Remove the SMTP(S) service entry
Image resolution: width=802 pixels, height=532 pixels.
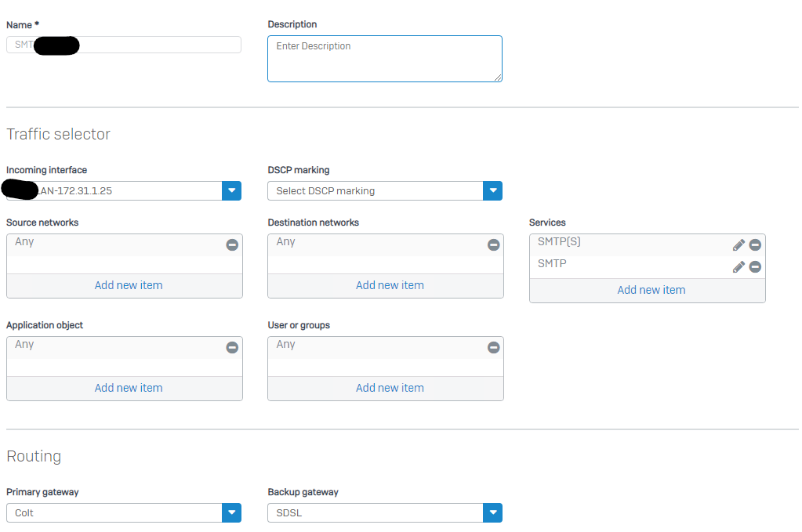tap(755, 244)
